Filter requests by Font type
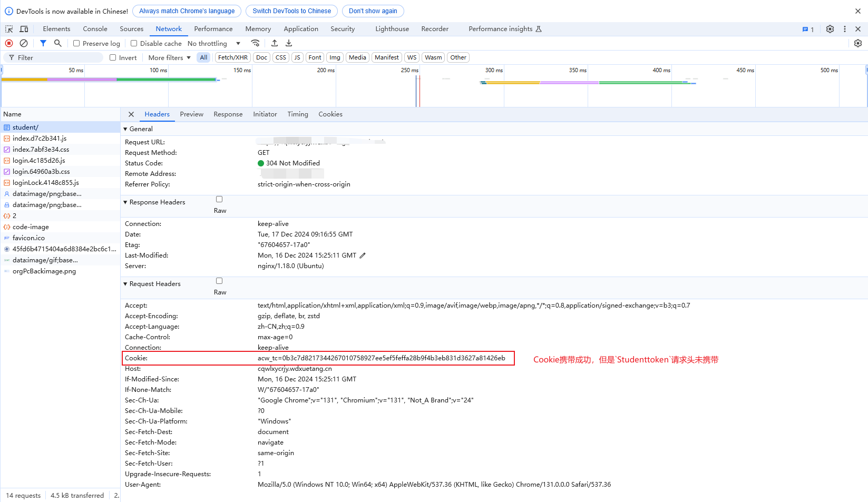The height and width of the screenshot is (502, 868). coord(315,57)
